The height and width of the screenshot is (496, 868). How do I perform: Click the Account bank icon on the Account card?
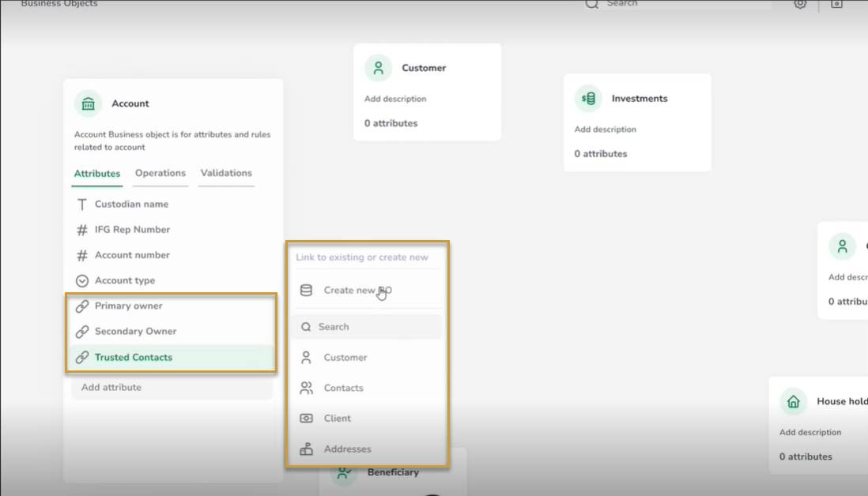[x=88, y=103]
